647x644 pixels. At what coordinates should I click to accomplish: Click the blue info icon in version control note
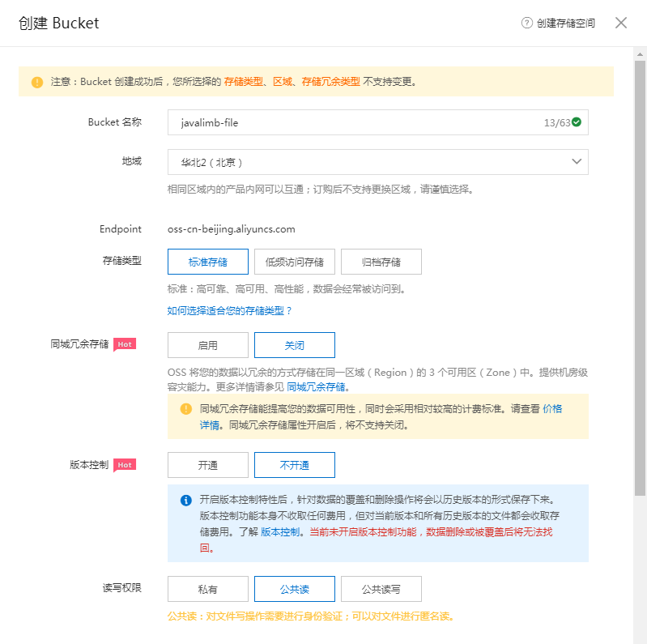pyautogui.click(x=186, y=500)
